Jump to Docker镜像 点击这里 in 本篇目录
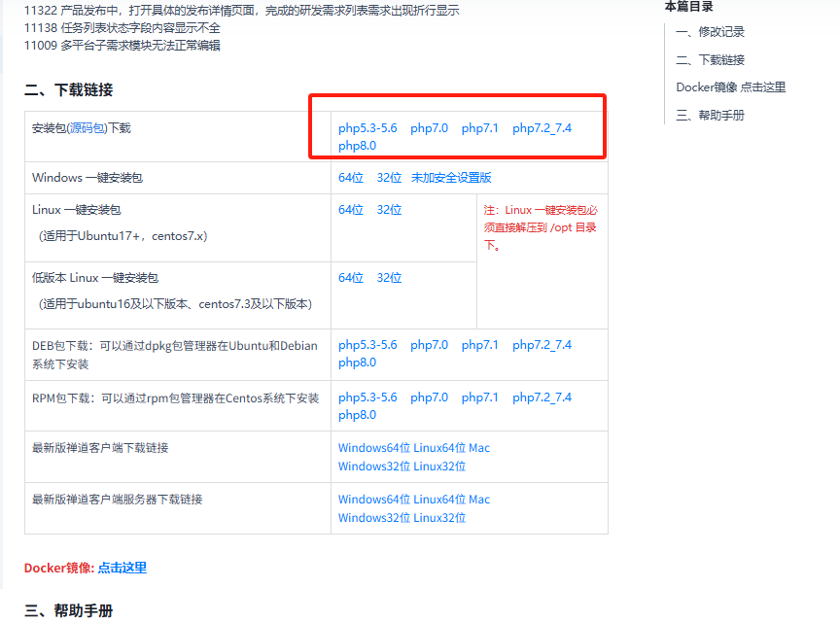This screenshot has width=840, height=622. click(731, 87)
